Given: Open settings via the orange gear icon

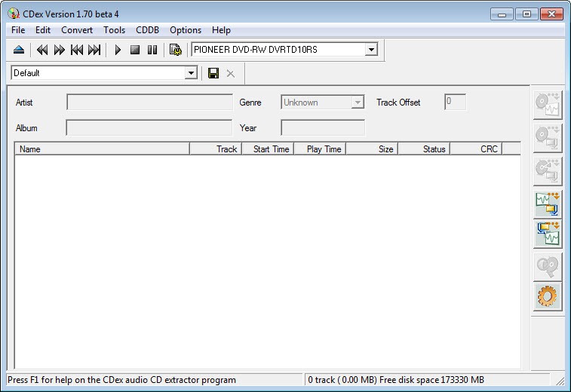Looking at the screenshot, I should click(x=548, y=297).
